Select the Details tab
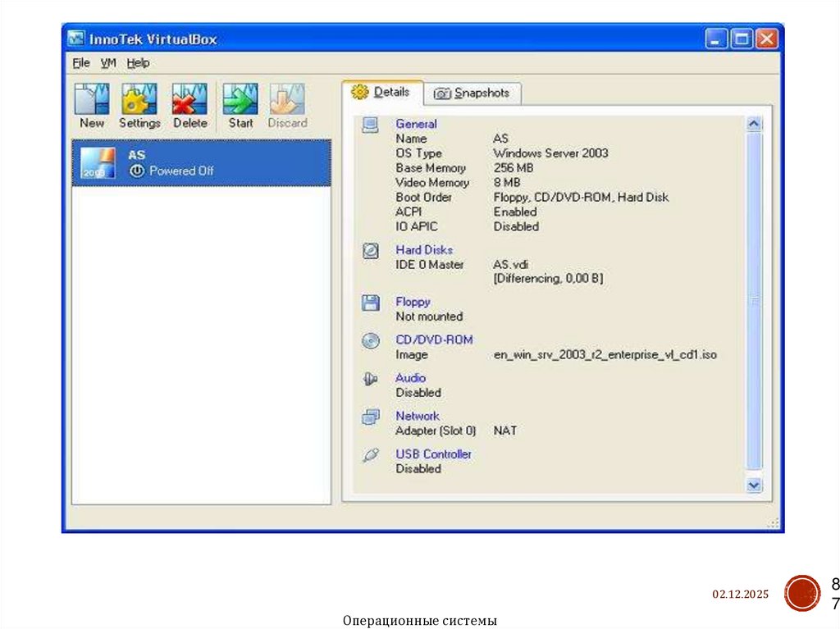840x629 pixels. tap(382, 93)
